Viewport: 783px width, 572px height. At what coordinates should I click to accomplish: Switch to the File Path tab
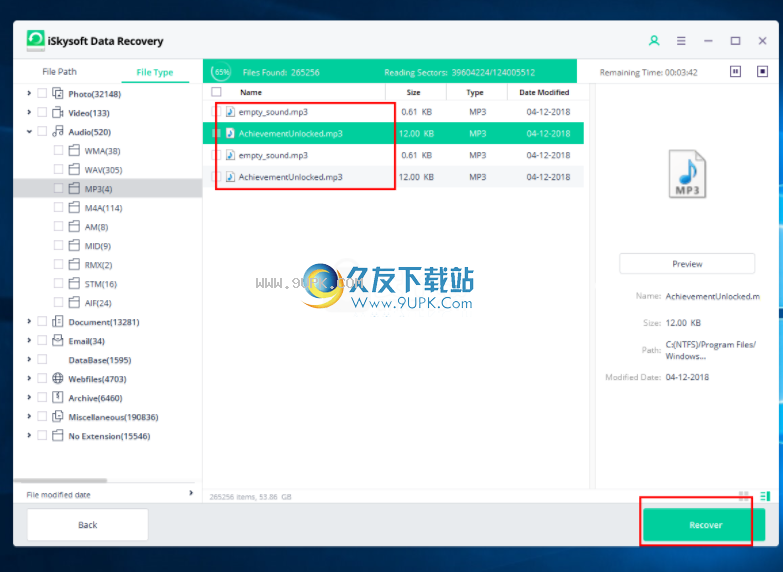pyautogui.click(x=59, y=72)
